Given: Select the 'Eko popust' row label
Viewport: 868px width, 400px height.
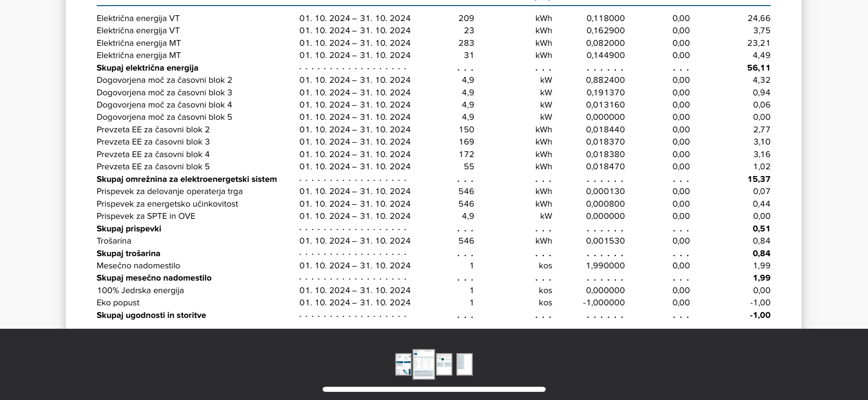Looking at the screenshot, I should 118,303.
